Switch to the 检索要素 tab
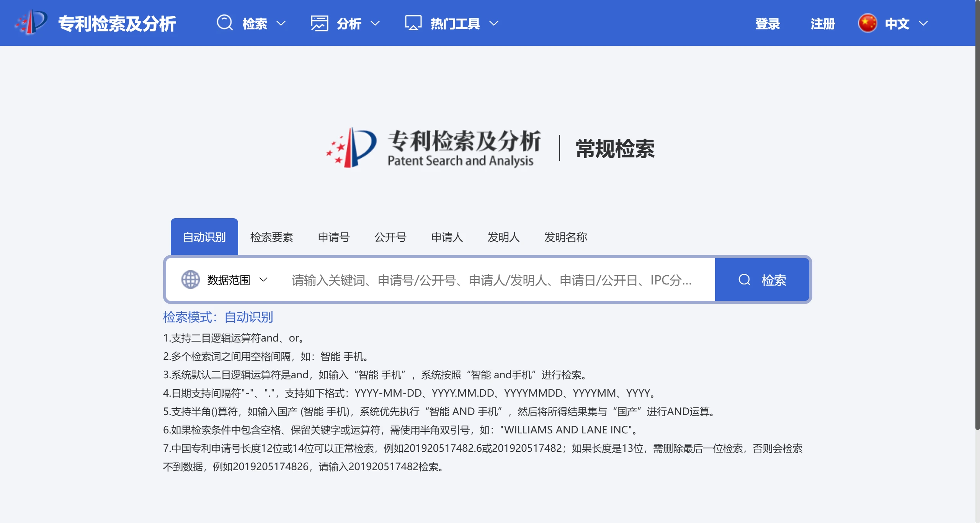 click(x=272, y=237)
